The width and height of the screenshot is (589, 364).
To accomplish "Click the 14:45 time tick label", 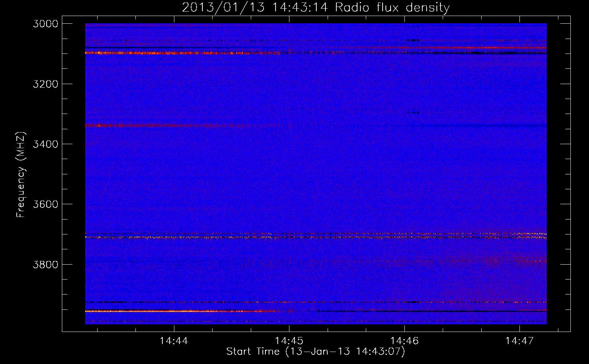I will tap(289, 341).
